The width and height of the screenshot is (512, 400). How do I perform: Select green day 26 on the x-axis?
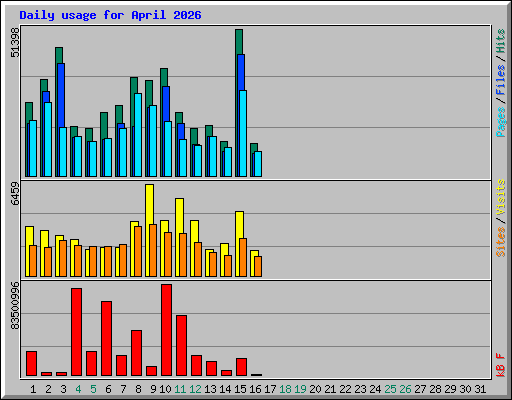pos(405,389)
